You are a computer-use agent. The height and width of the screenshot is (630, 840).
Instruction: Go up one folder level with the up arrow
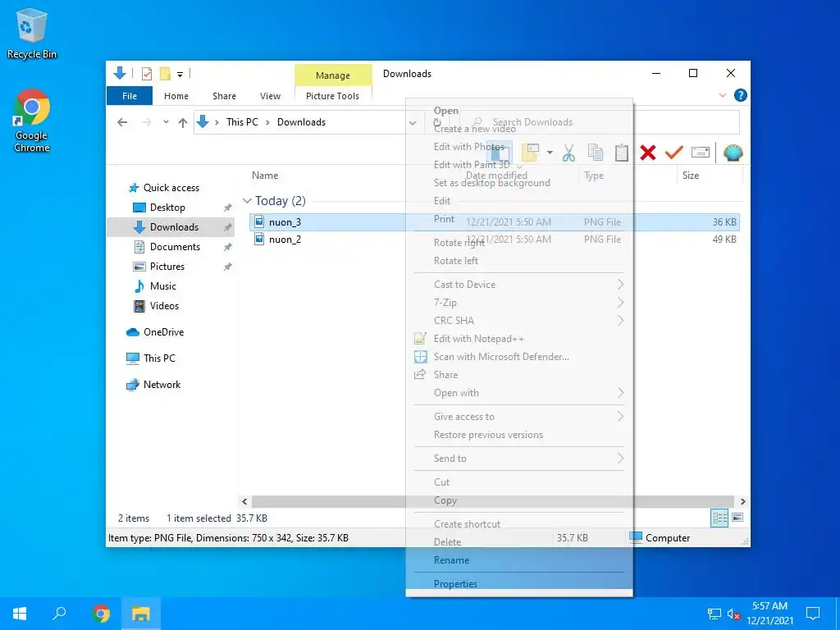[183, 123]
